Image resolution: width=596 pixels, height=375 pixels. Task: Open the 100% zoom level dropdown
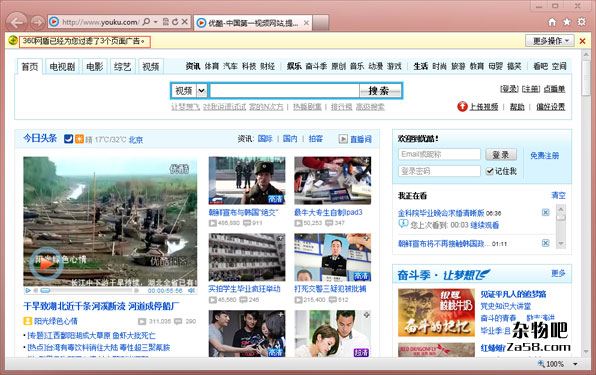(x=575, y=364)
